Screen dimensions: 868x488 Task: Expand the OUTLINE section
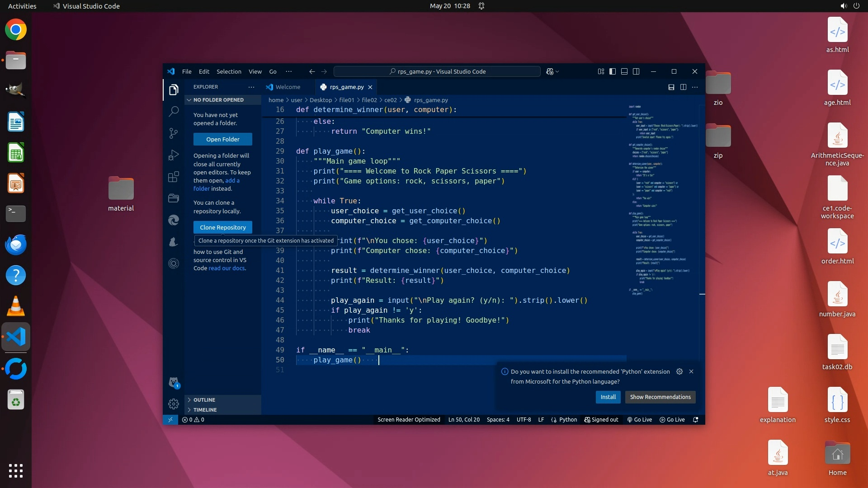(204, 400)
